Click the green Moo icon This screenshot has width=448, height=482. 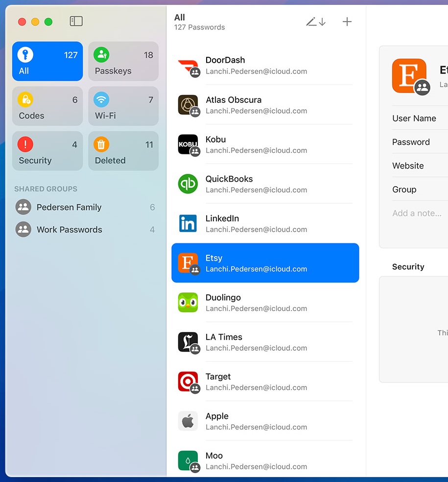(188, 460)
